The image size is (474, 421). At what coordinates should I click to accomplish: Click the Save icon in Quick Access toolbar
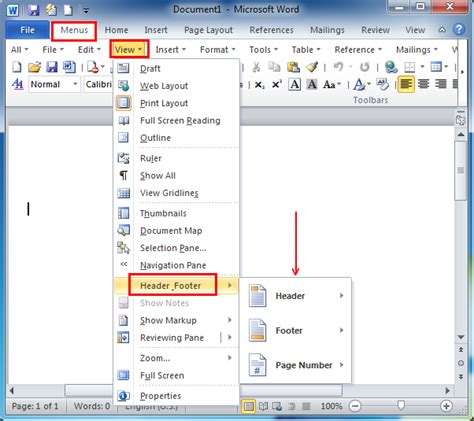pyautogui.click(x=33, y=10)
